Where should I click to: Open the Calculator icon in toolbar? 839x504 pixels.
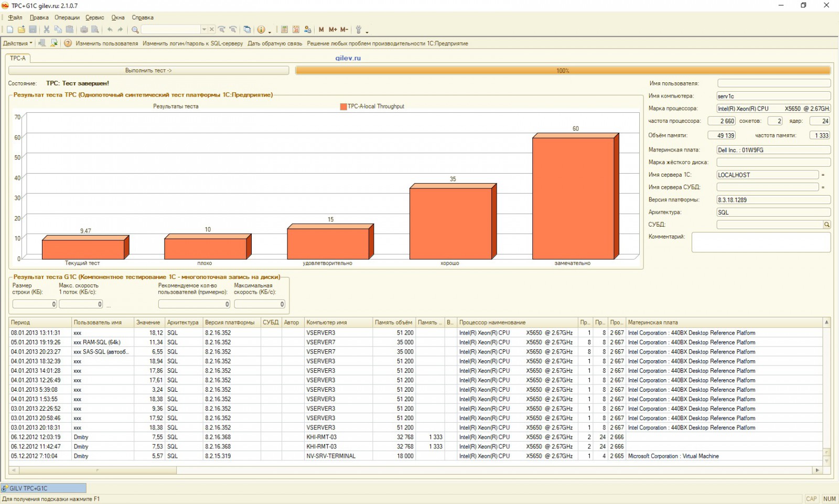tap(284, 30)
